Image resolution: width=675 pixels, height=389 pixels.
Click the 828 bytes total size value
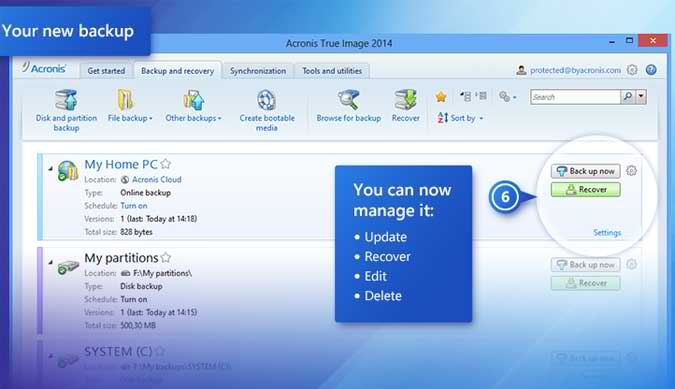(x=136, y=232)
